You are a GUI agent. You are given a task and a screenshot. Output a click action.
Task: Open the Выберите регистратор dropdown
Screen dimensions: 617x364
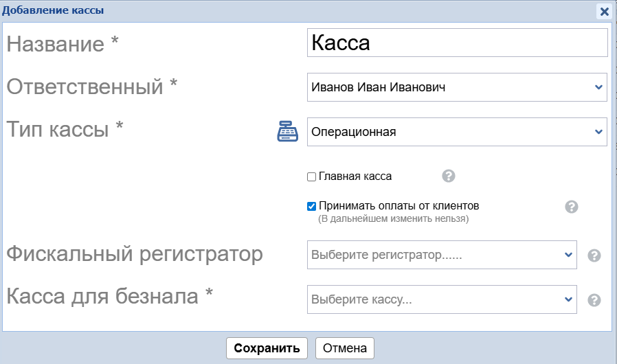click(x=442, y=255)
